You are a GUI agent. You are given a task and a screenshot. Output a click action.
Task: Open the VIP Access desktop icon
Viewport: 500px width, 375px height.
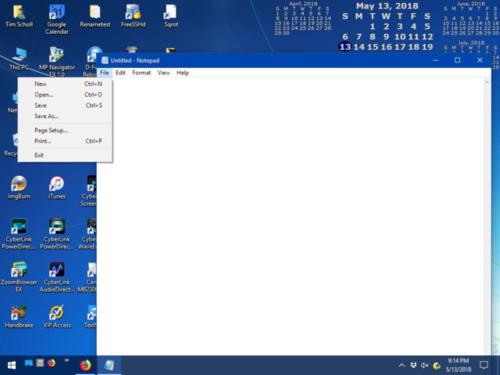pos(57,317)
